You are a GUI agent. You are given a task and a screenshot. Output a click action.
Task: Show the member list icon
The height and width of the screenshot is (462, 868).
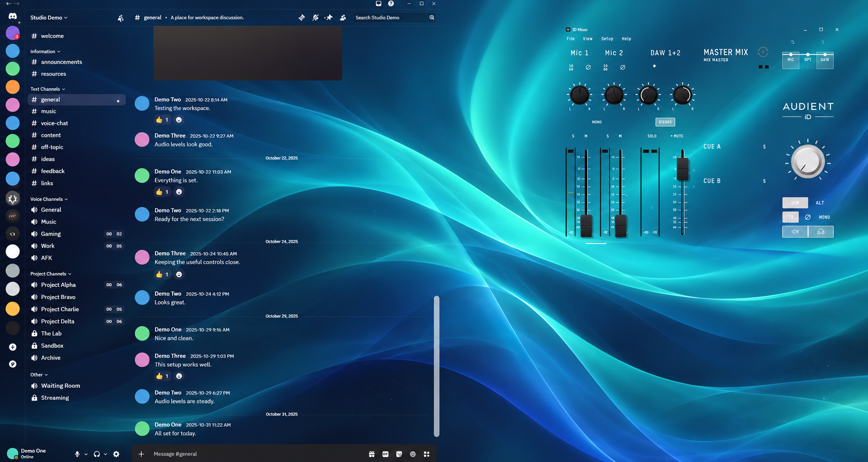pyautogui.click(x=343, y=18)
